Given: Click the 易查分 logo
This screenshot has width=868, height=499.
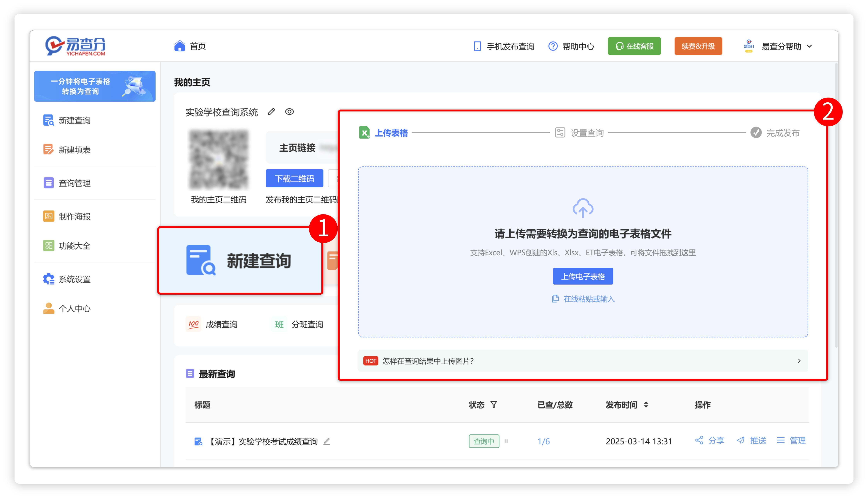Looking at the screenshot, I should pos(75,46).
